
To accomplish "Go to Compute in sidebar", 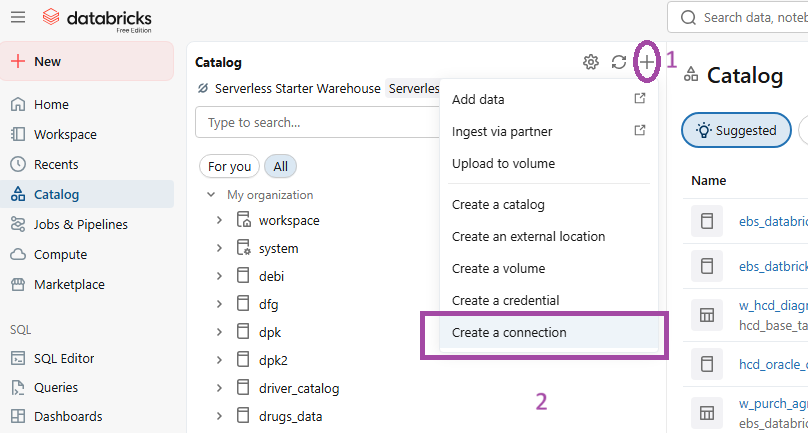I will [60, 254].
